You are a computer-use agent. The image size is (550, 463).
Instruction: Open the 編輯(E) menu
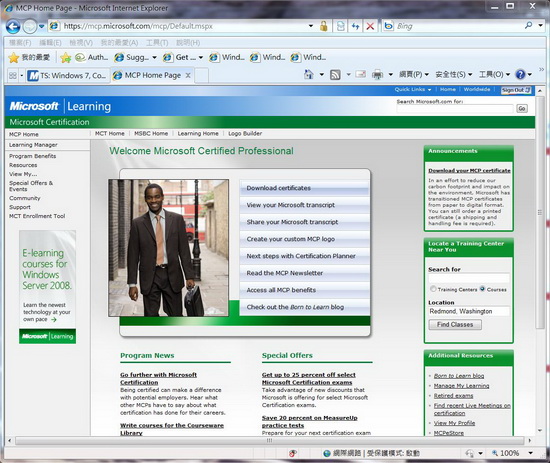click(50, 43)
